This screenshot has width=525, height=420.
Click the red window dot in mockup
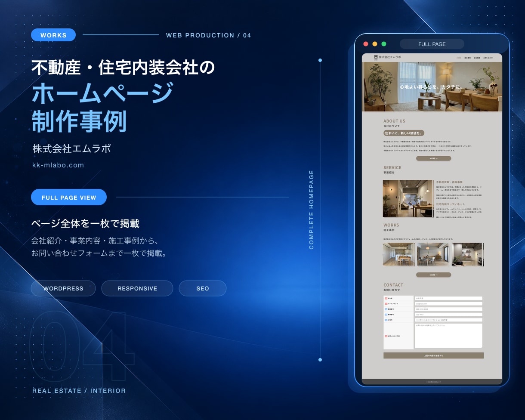coord(366,44)
